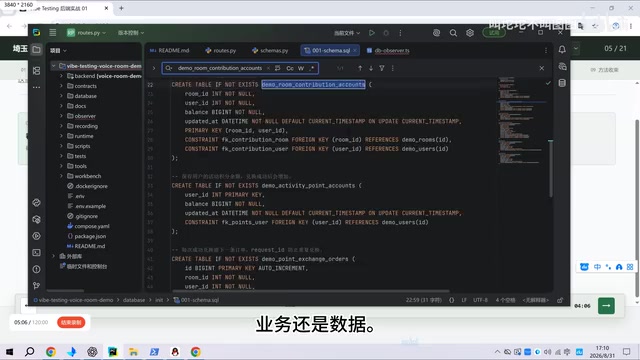Image resolution: width=640 pixels, height=360 pixels.
Task: Open the Services tool window icon
Action: 36,236
